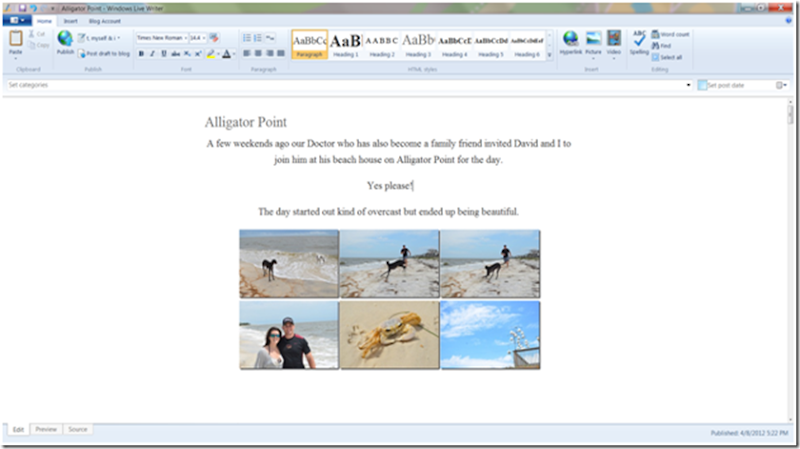Click the Select all button

pyautogui.click(x=667, y=57)
